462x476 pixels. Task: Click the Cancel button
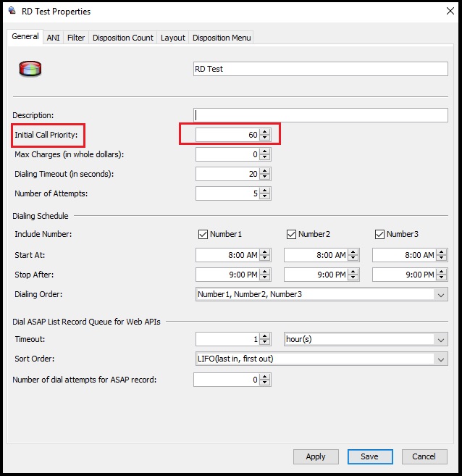tap(424, 456)
